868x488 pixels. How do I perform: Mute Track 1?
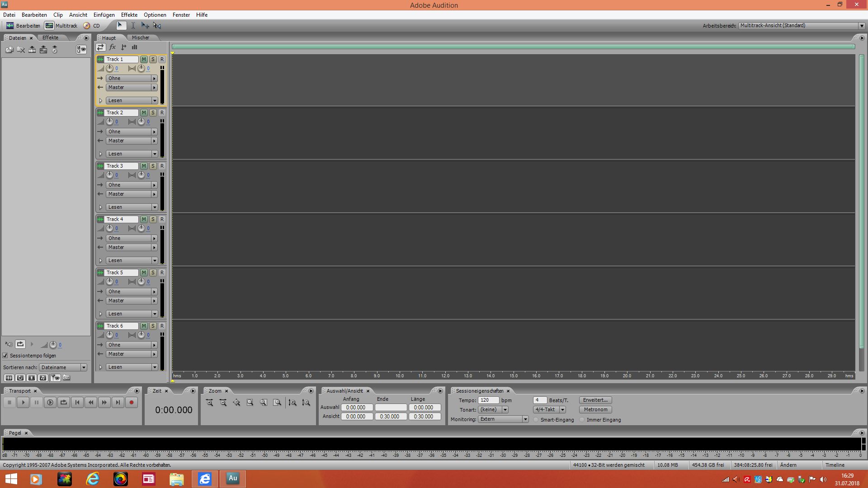144,59
